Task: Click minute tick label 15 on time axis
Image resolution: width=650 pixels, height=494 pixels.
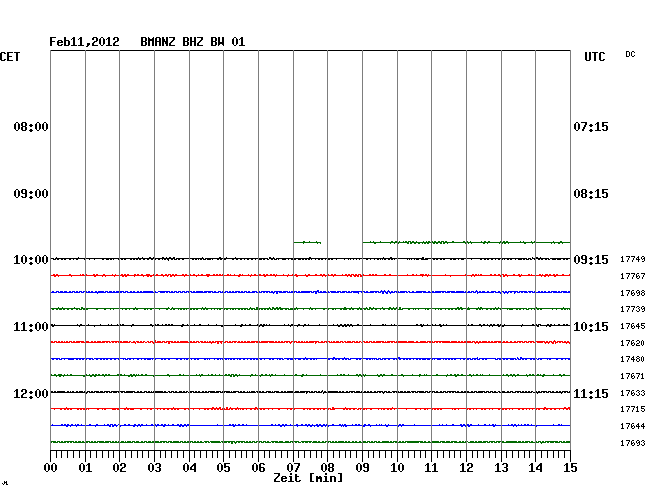Action: point(570,468)
